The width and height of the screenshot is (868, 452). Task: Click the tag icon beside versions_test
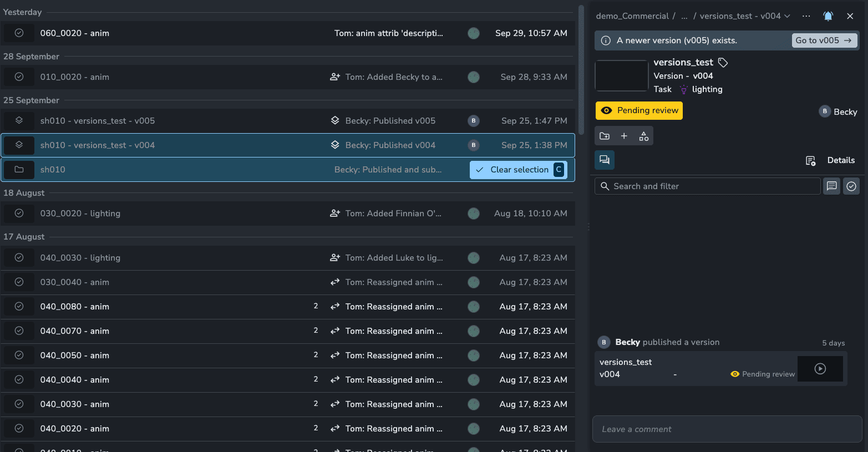point(723,63)
